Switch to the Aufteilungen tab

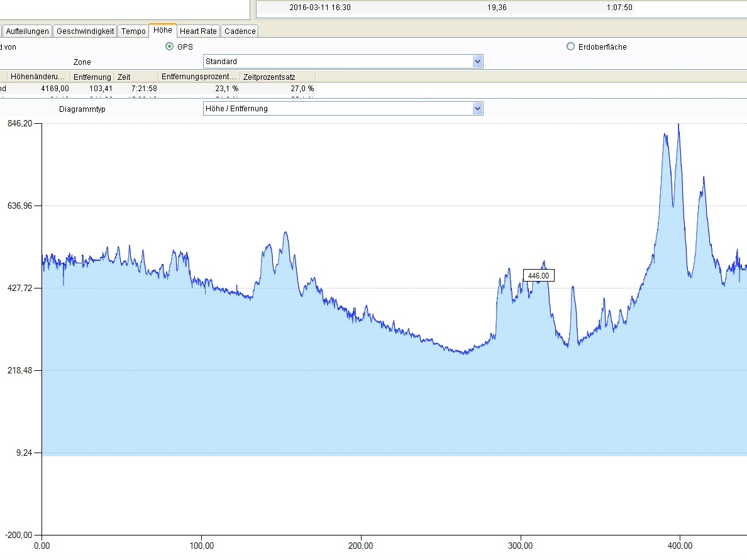28,31
